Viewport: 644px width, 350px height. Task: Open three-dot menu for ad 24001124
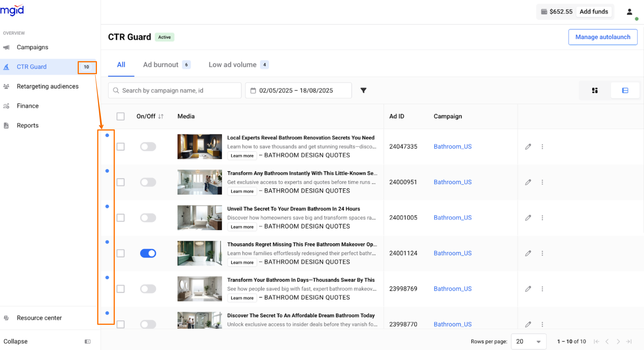(542, 253)
